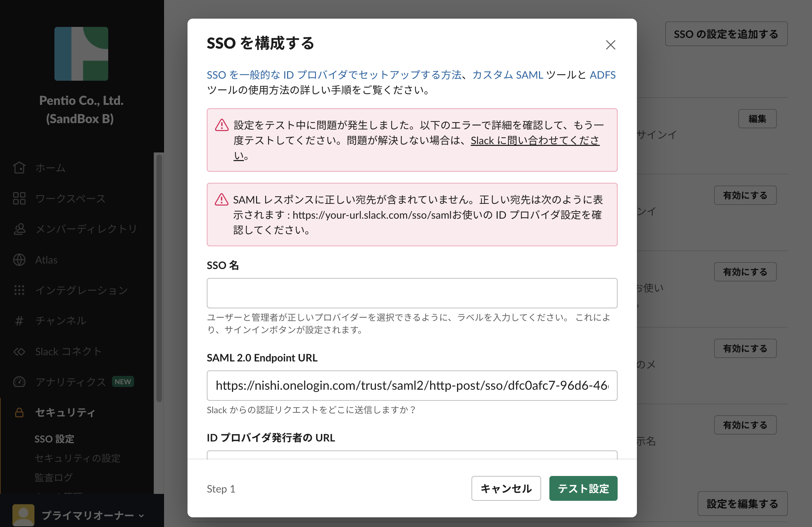Click the Security lock icon

coord(19,412)
